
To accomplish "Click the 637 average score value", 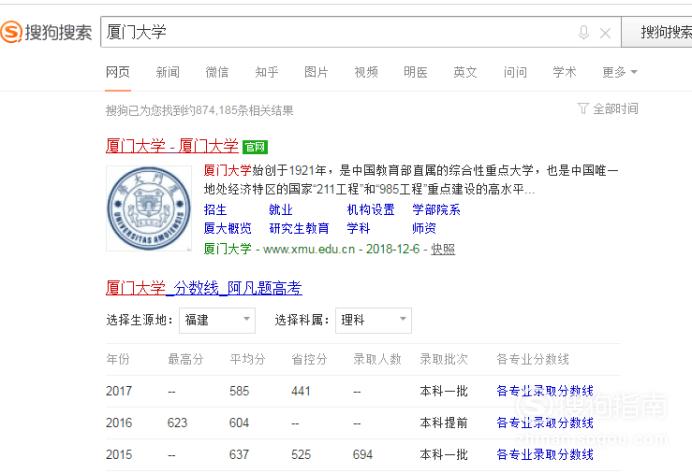I will (239, 454).
